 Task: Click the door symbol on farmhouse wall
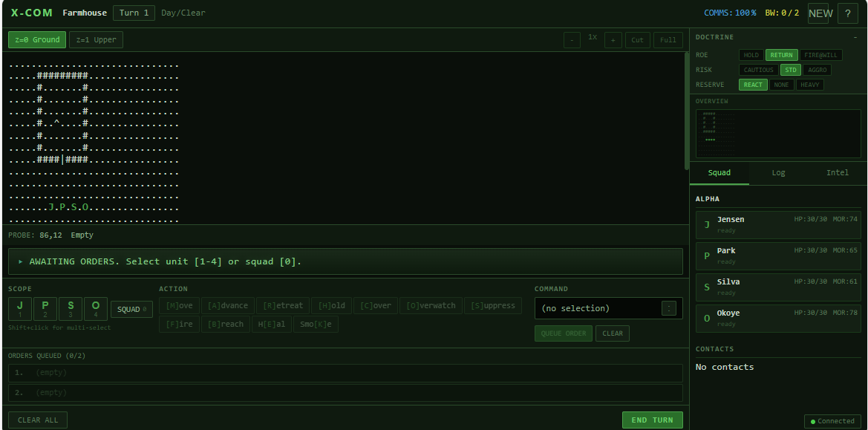click(x=62, y=160)
